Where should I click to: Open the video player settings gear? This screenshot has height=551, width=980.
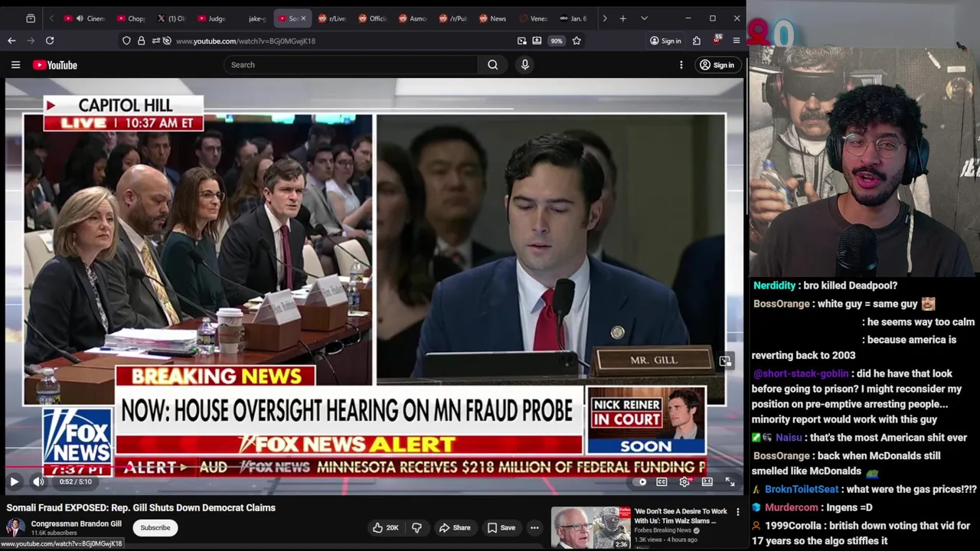pyautogui.click(x=684, y=481)
